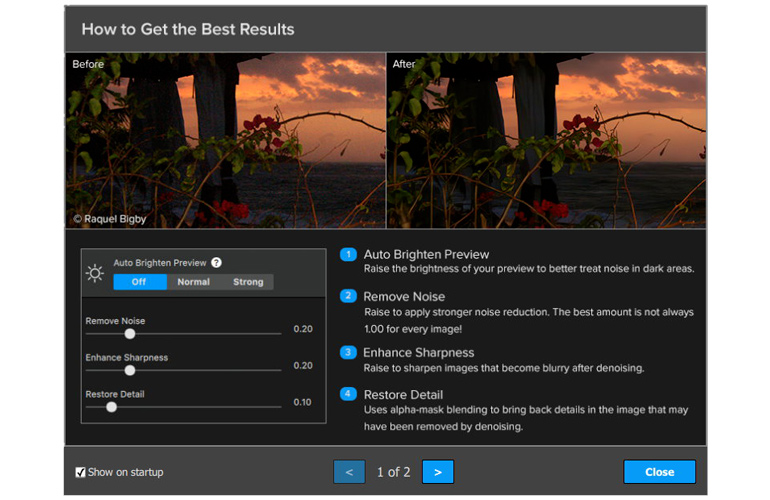This screenshot has height=500, width=770.
Task: Click the Auto Brighten Preview help icon
Action: pos(216,263)
